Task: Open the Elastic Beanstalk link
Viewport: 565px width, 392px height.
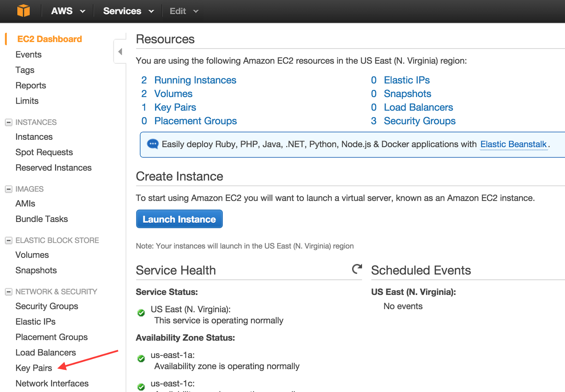Action: click(x=513, y=144)
